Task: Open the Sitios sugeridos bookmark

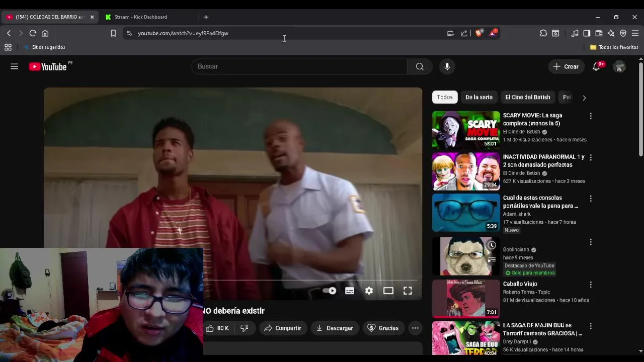Action: pos(45,47)
